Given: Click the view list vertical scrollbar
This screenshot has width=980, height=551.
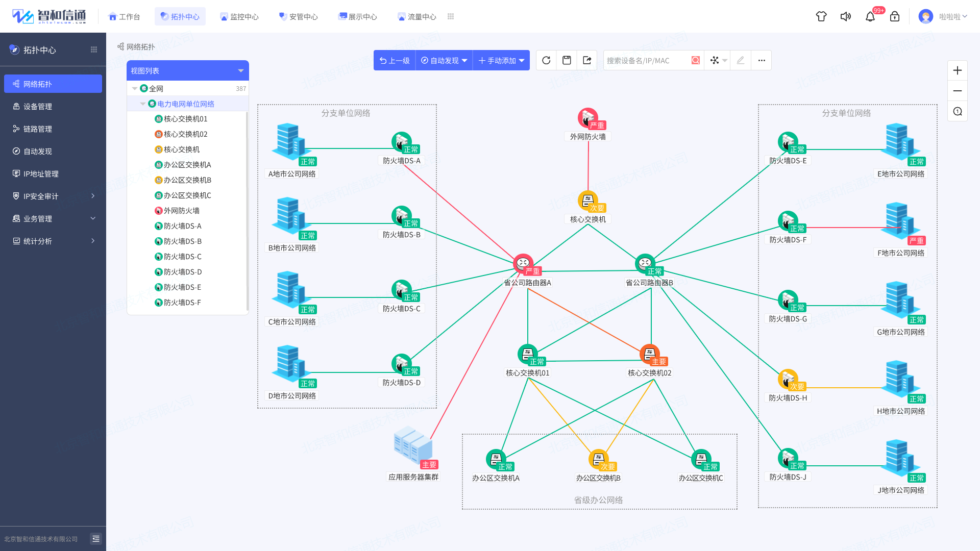Looking at the screenshot, I should pyautogui.click(x=247, y=211).
